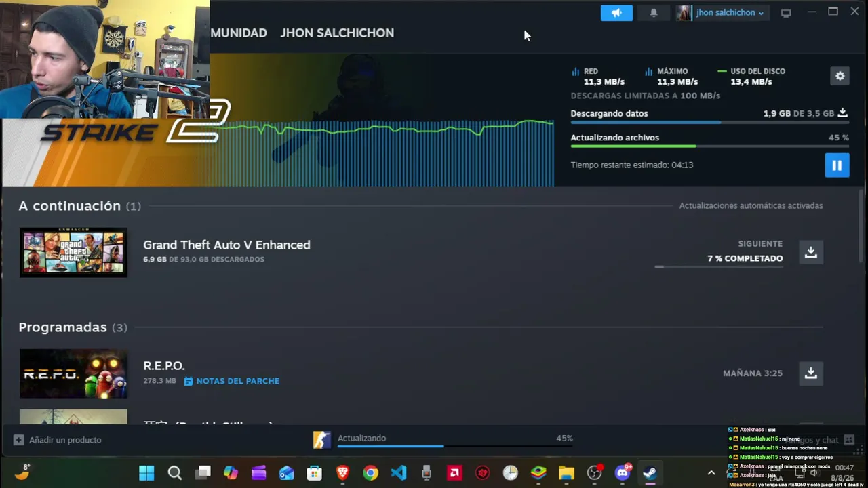Click the Programadas section heading
The height and width of the screenshot is (488, 868).
73,327
